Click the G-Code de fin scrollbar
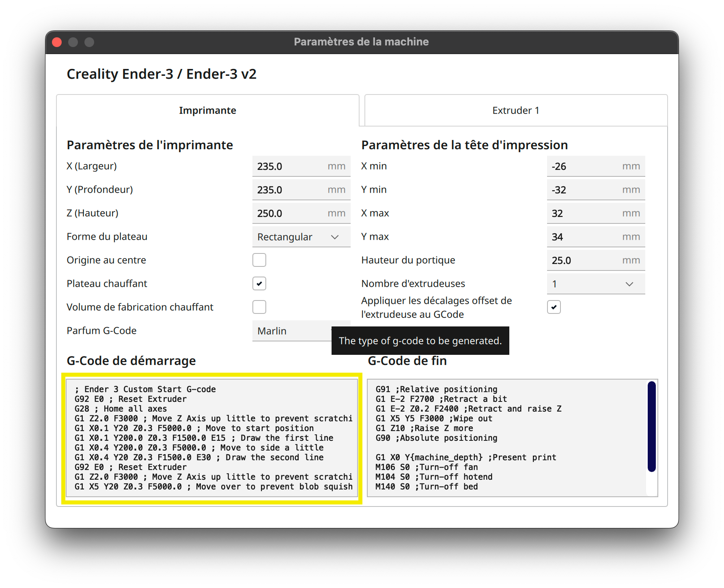The height and width of the screenshot is (588, 724). (x=652, y=427)
